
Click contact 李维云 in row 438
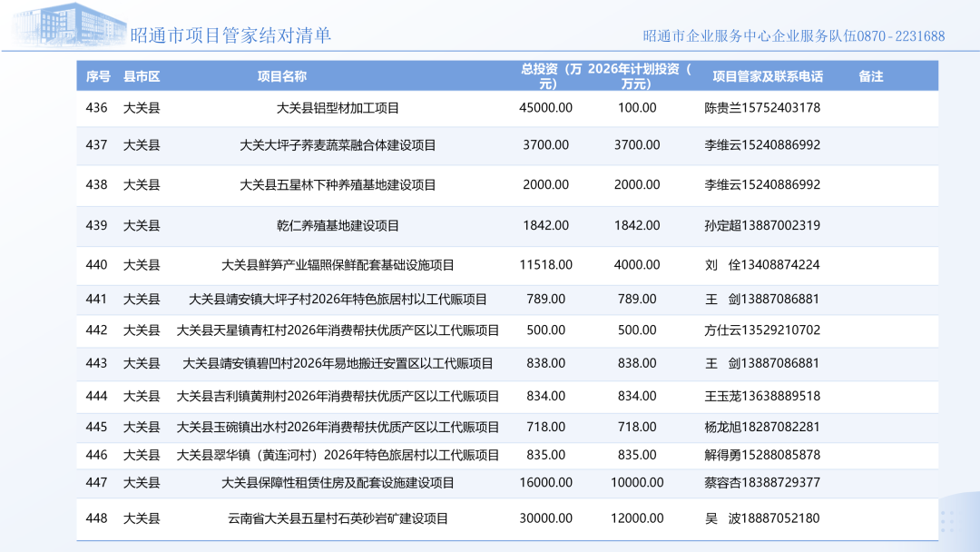[x=762, y=184]
